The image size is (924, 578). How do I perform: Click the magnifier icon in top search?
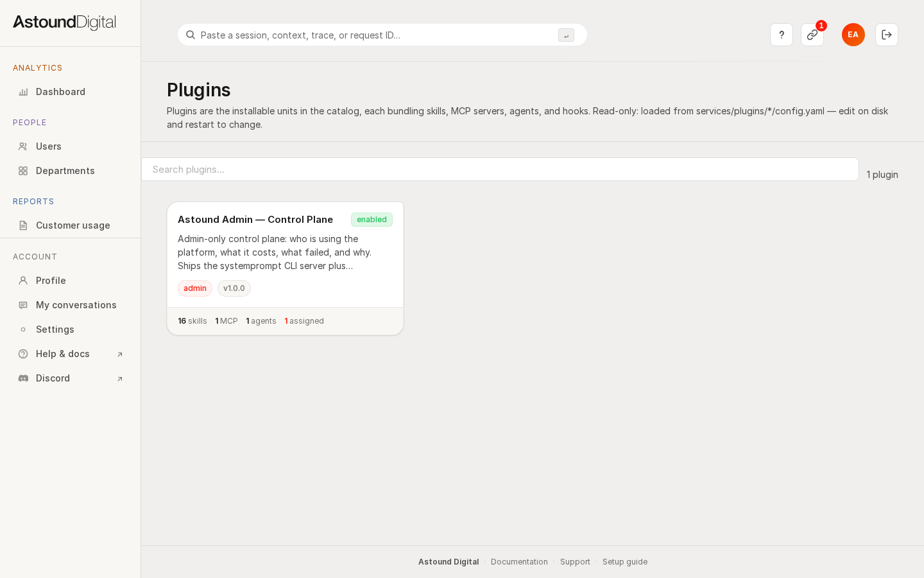191,35
